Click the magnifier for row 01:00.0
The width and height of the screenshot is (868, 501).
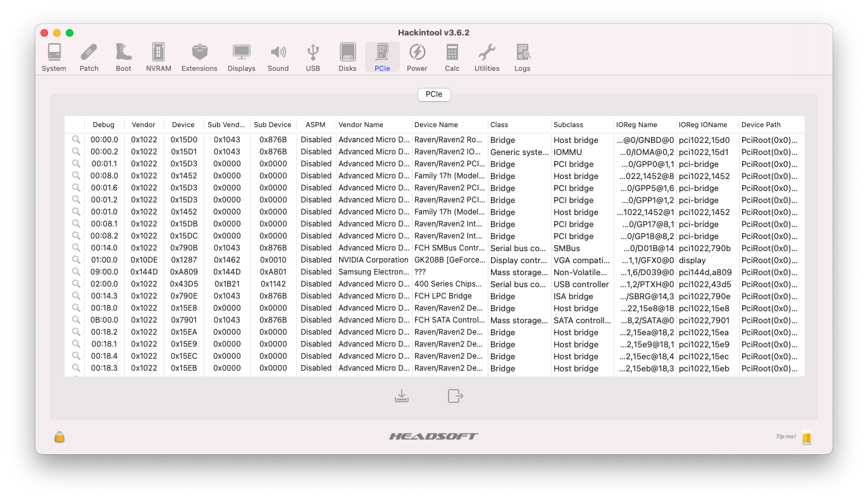(x=76, y=260)
